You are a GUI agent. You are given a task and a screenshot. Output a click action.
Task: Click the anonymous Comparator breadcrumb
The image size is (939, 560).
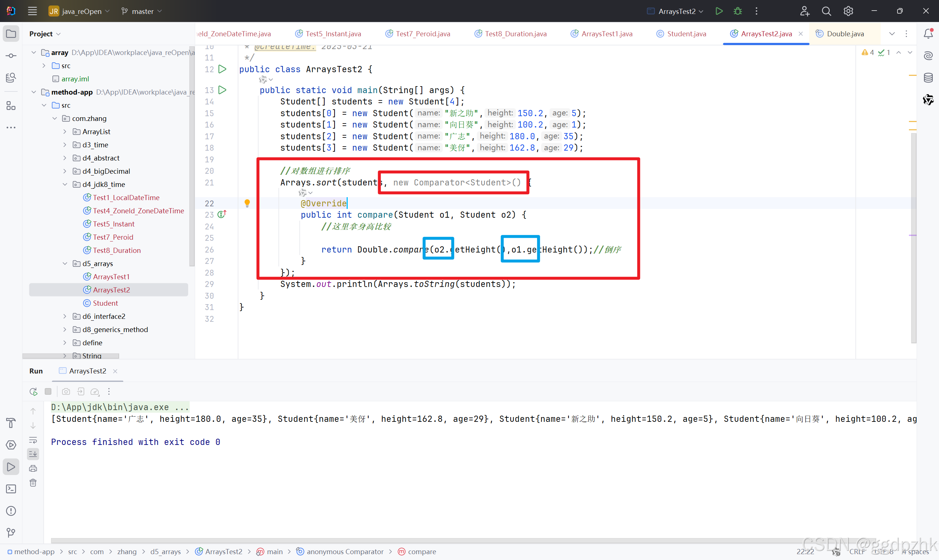345,552
